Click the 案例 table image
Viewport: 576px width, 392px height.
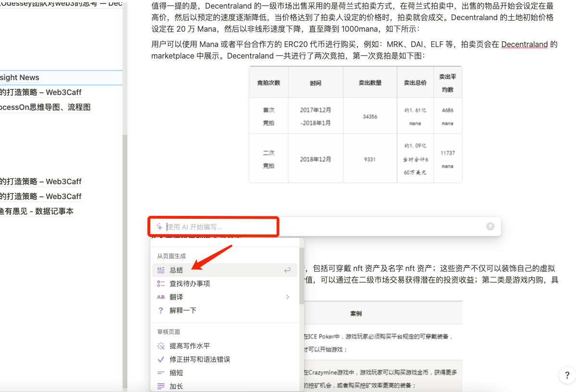point(383,346)
